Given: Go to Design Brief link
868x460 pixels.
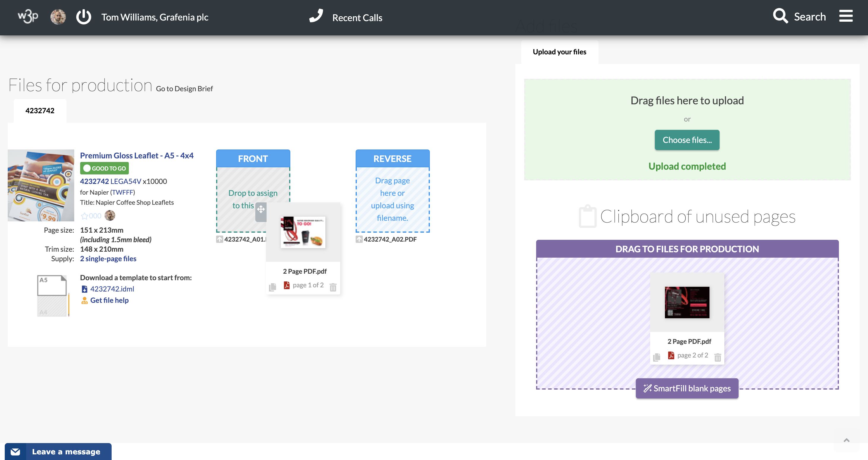Looking at the screenshot, I should pyautogui.click(x=184, y=89).
